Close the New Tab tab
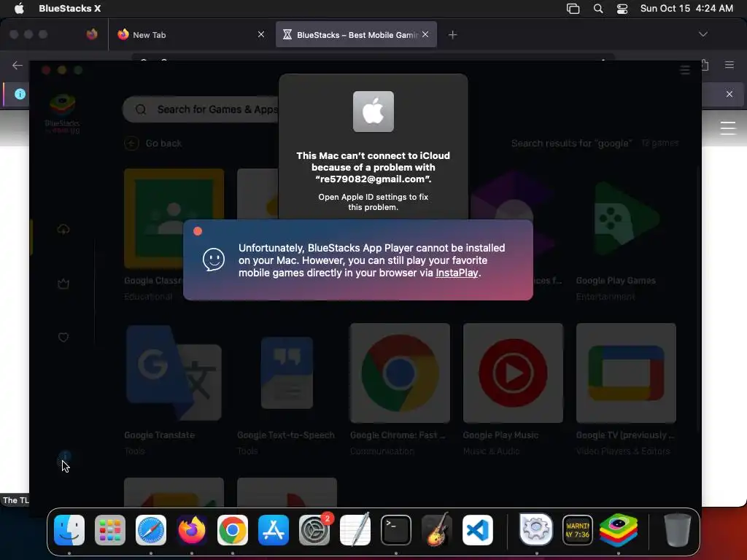Viewport: 747px width, 560px height. coord(261,34)
